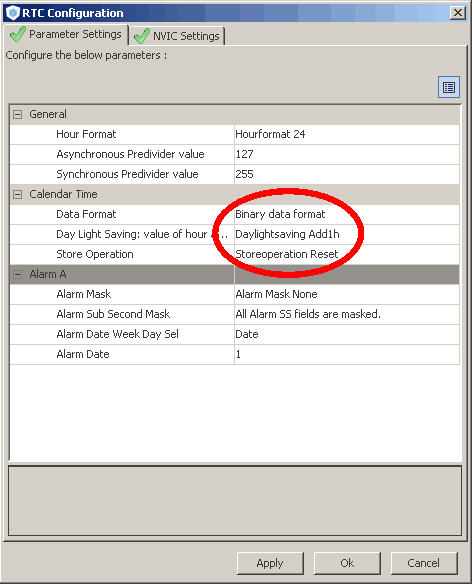Collapse the General section
472x584 pixels.
(18, 114)
